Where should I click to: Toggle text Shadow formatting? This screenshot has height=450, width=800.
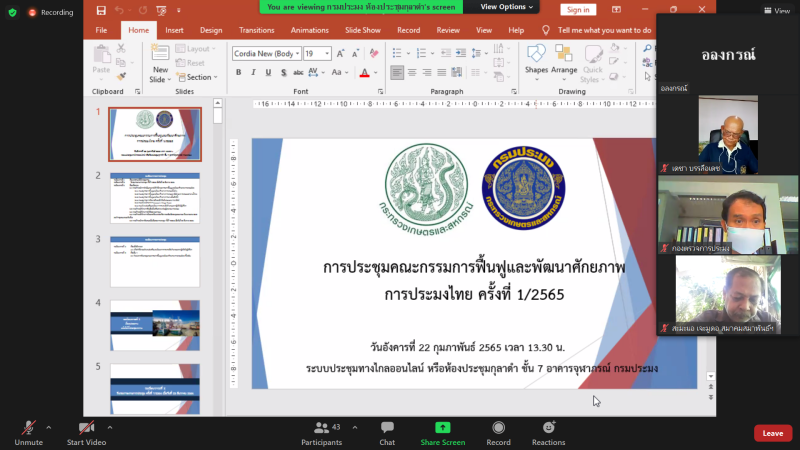coord(283,72)
